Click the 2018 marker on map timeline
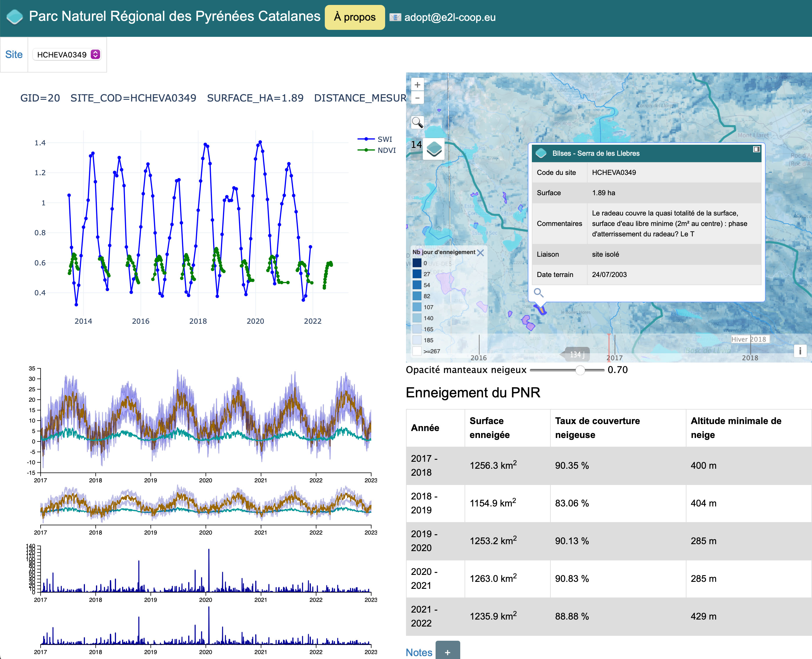812x659 pixels. [x=750, y=357]
